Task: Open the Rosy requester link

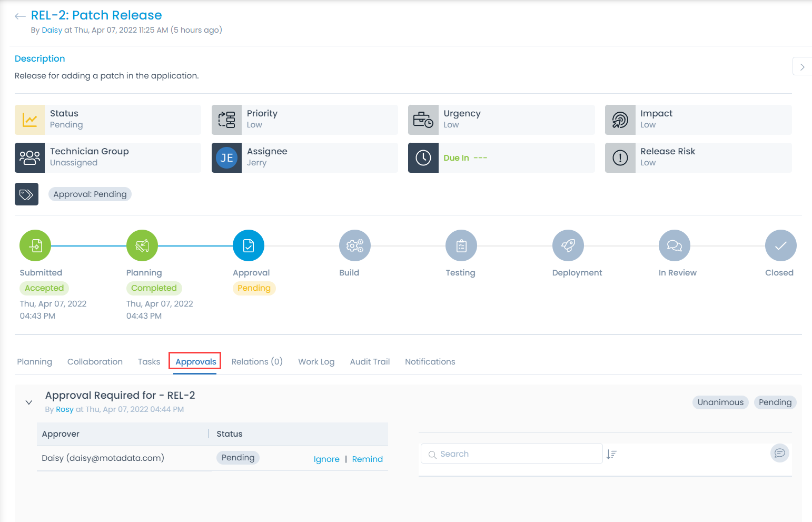Action: tap(65, 409)
